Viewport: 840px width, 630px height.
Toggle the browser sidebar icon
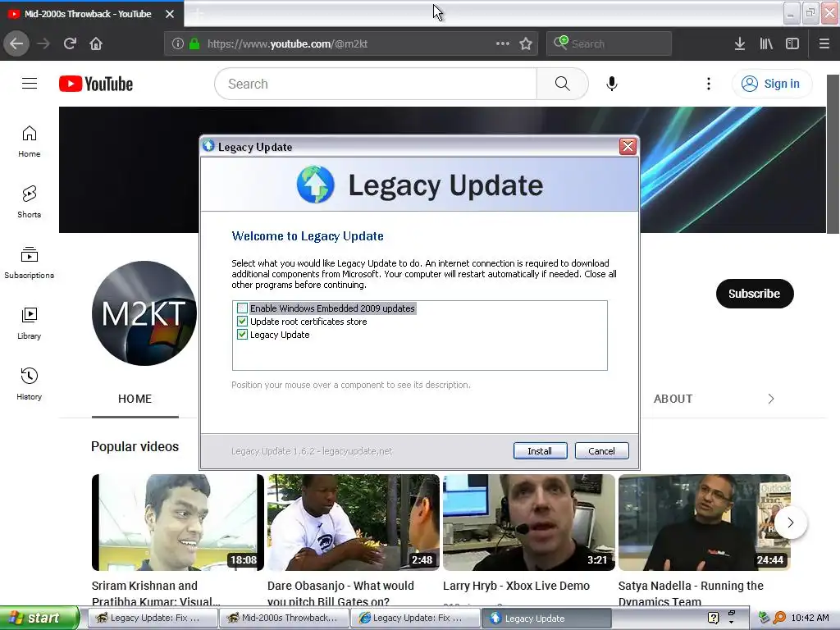[x=792, y=44]
